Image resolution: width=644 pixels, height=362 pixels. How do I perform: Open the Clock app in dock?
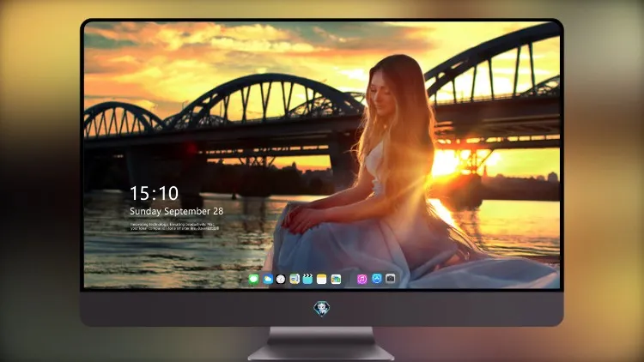pyautogui.click(x=281, y=280)
